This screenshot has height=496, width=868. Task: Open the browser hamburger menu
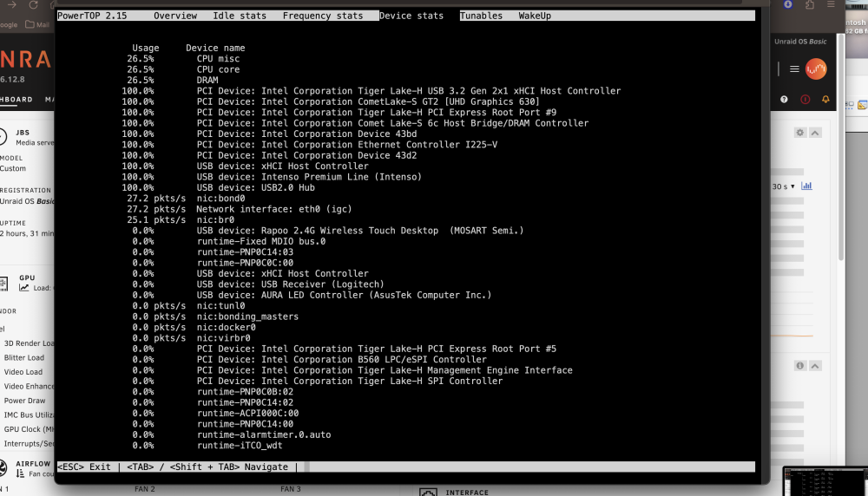tap(831, 4)
